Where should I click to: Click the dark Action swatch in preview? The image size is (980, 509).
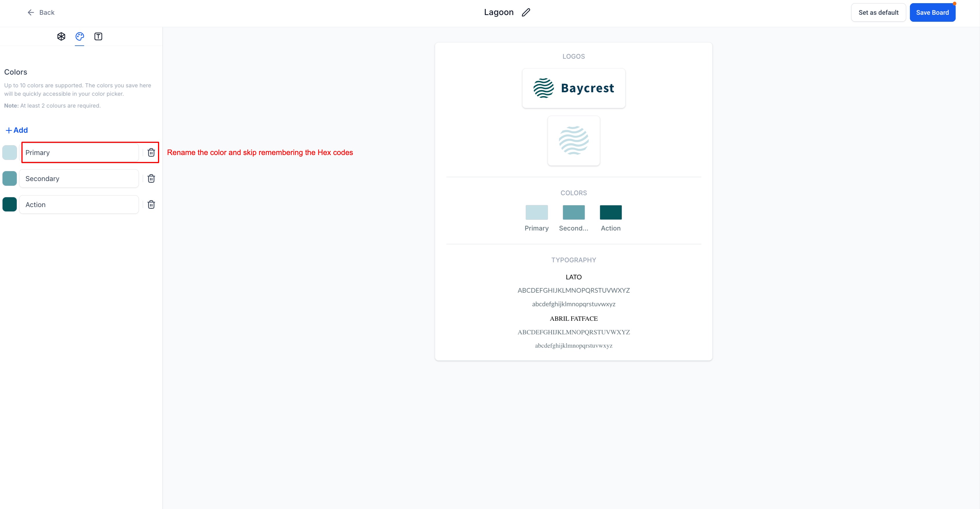click(x=611, y=213)
